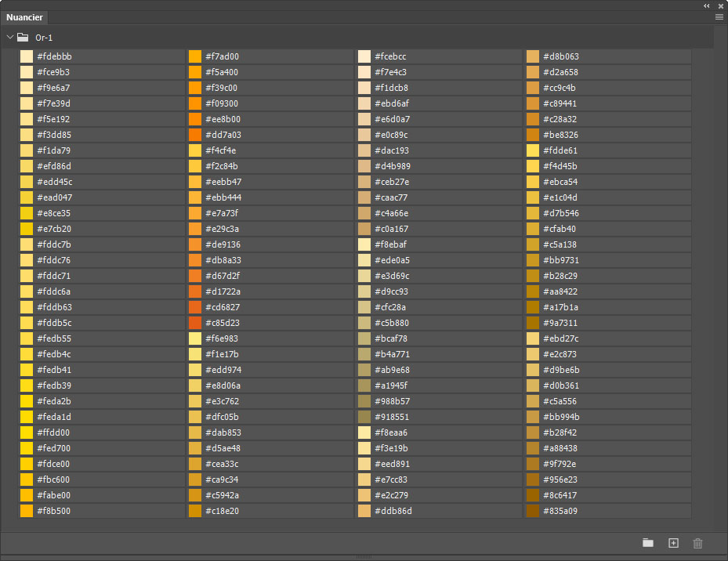Choose the #cea33c swatch
This screenshot has width=728, height=561.
[195, 464]
